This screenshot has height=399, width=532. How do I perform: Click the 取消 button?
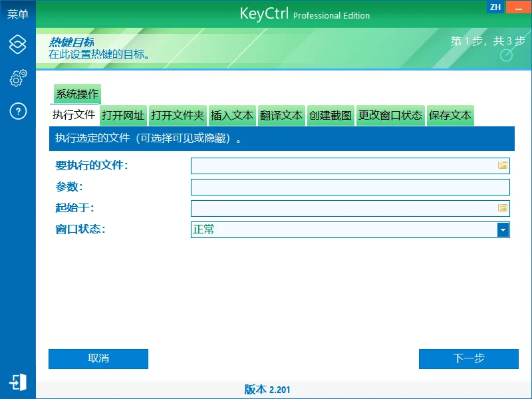point(98,358)
